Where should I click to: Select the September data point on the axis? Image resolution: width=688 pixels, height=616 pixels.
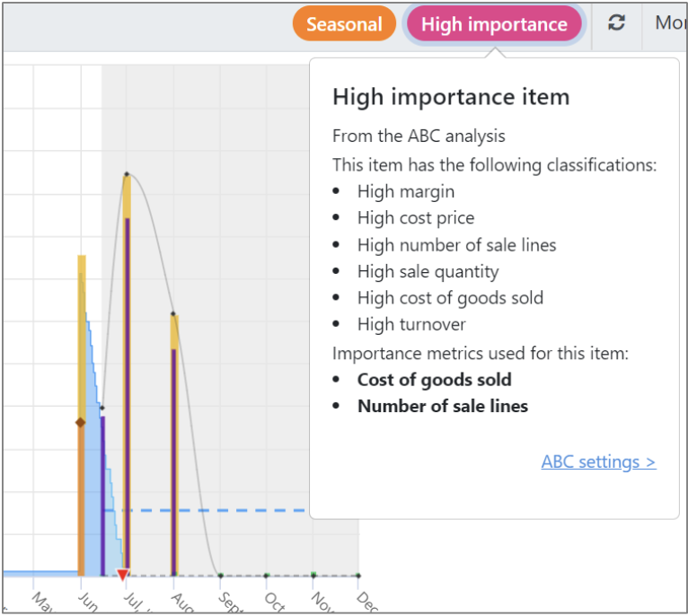[x=220, y=575]
